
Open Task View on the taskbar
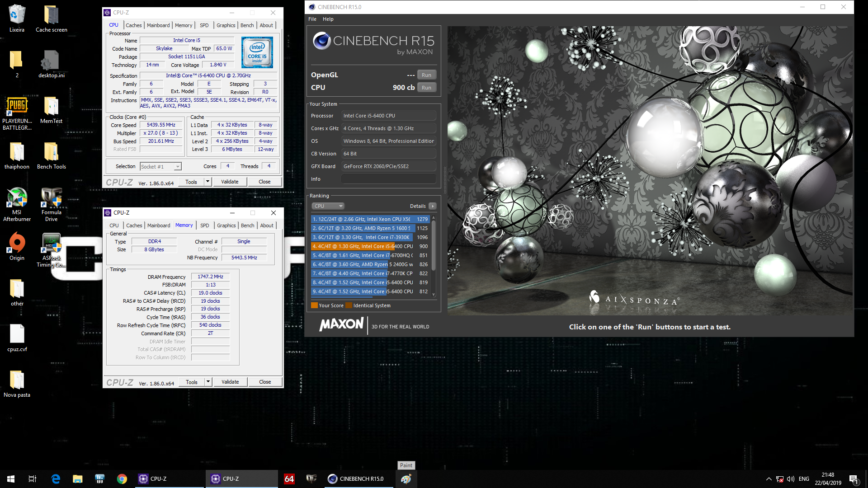click(33, 479)
